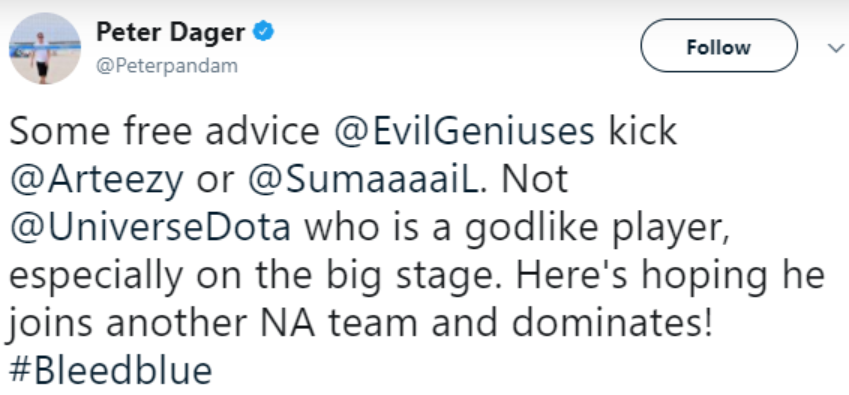Open the Peter Dager display name link
The image size is (849, 395).
171,32
